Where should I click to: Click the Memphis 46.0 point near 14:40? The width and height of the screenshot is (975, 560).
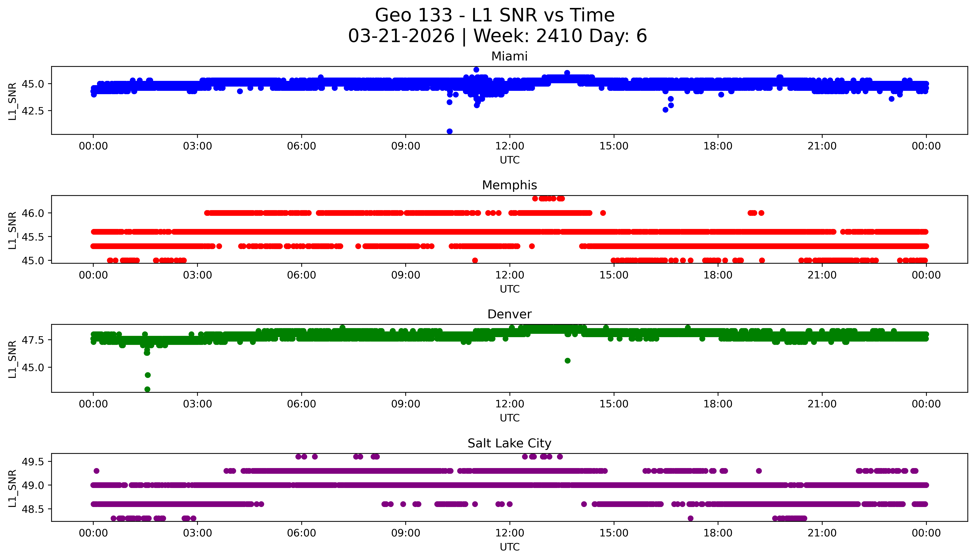[603, 213]
